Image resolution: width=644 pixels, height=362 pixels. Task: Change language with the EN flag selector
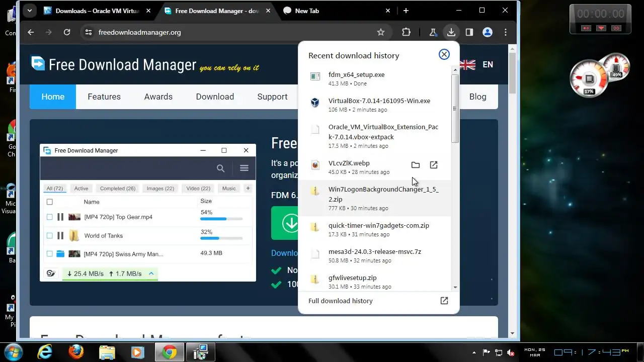click(476, 64)
